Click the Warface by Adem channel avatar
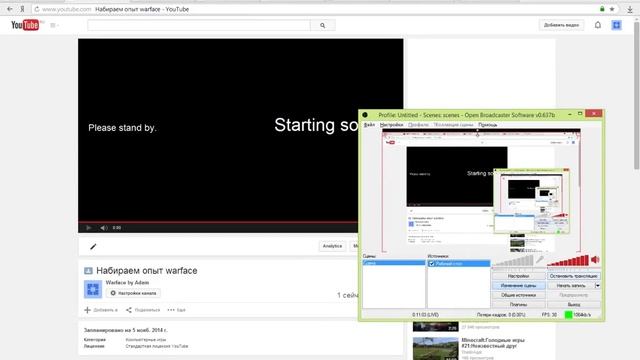 coord(93,289)
